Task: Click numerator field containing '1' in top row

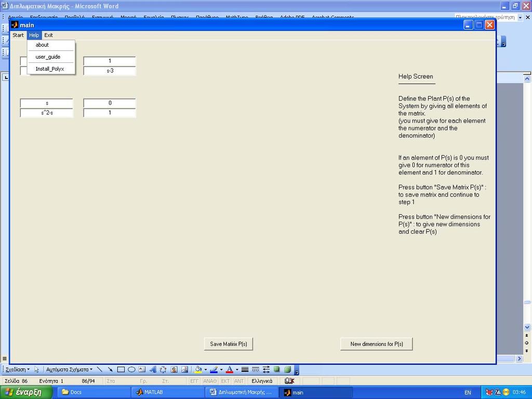Action: (x=110, y=61)
